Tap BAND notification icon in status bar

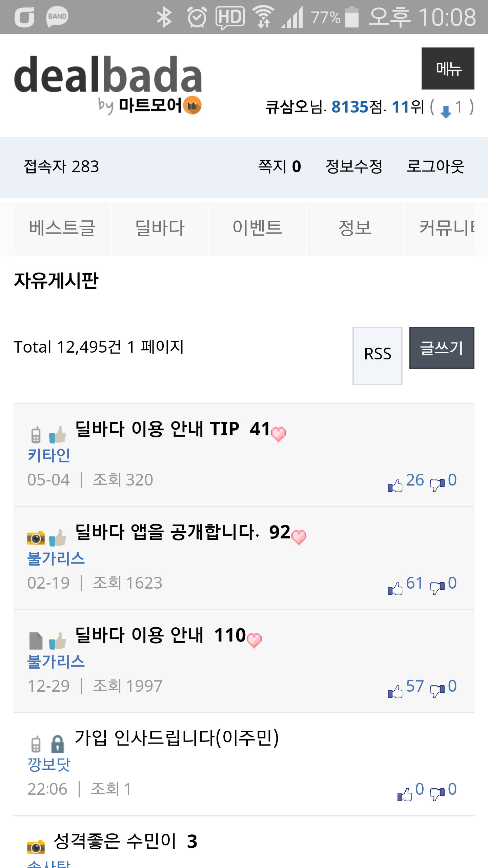[57, 17]
